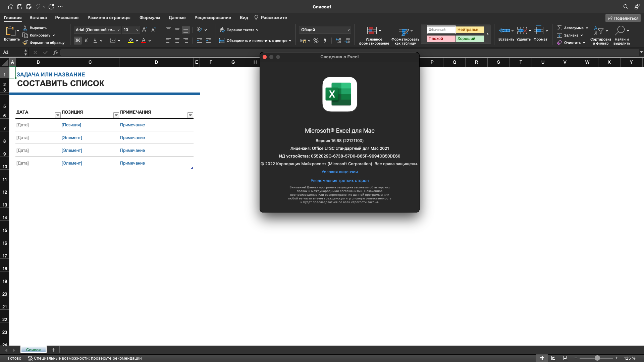
Task: Open Sort and Filter icon
Action: [x=599, y=31]
